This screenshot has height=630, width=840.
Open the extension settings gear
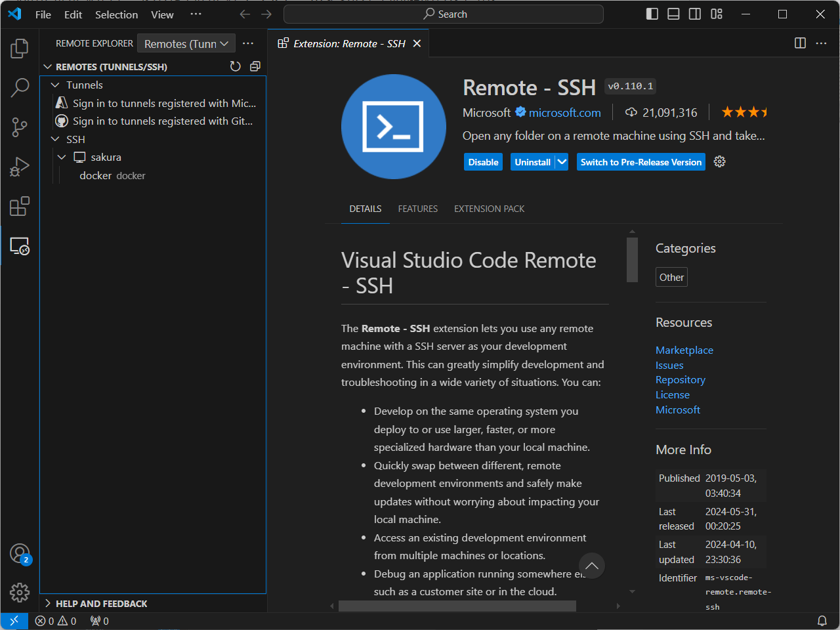click(720, 162)
